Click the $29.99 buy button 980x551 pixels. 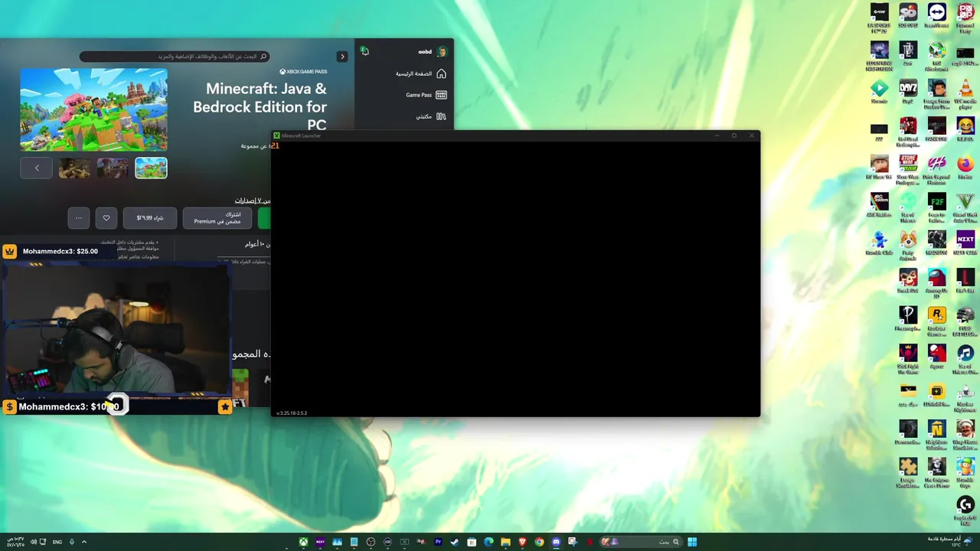coord(150,218)
